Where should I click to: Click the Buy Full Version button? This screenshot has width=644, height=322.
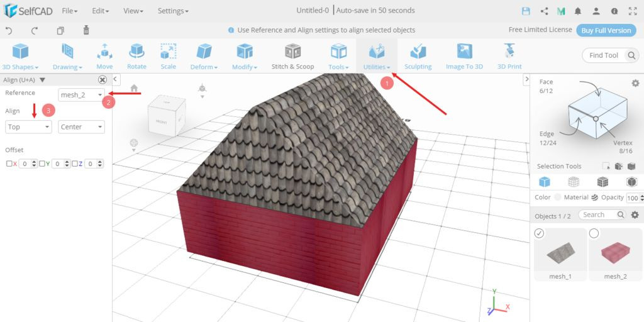pyautogui.click(x=606, y=30)
